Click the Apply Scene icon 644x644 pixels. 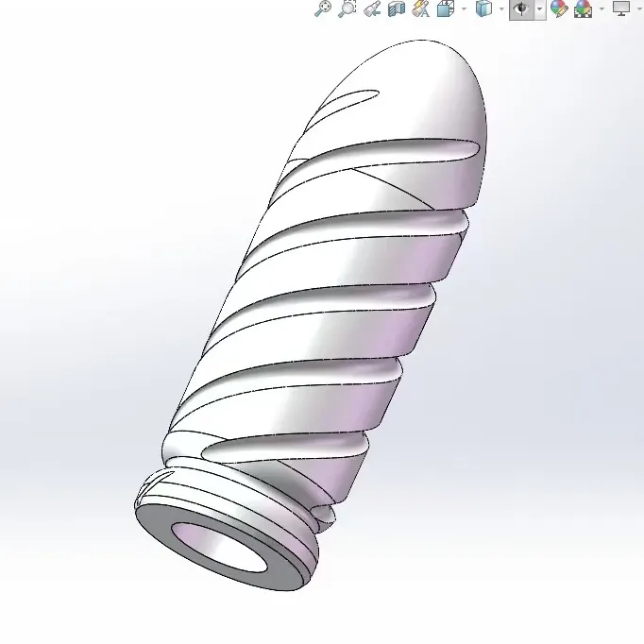(x=584, y=8)
